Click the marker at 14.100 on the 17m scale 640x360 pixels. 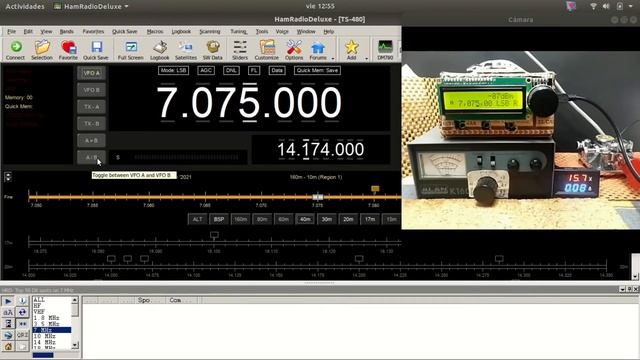214,235
